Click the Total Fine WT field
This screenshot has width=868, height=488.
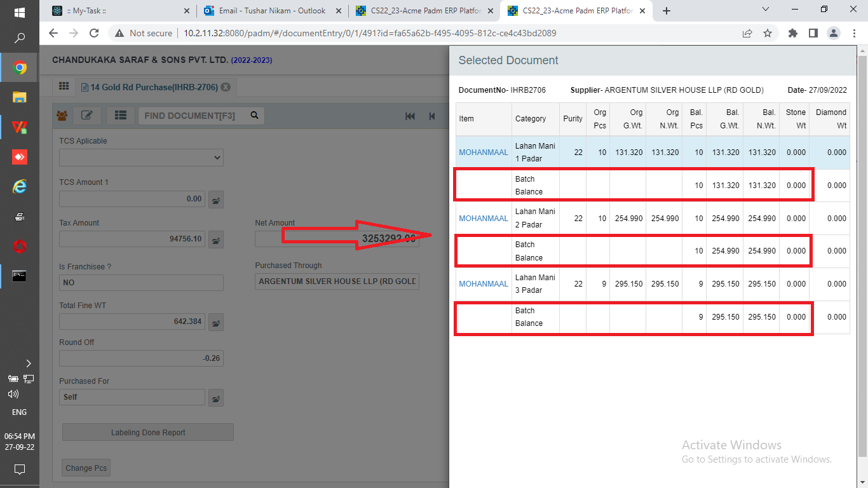132,322
